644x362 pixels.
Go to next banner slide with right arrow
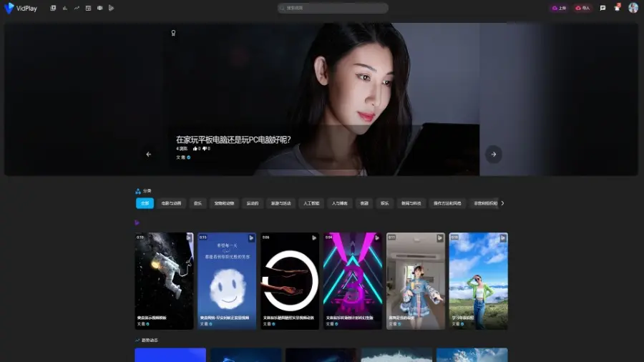click(x=493, y=154)
